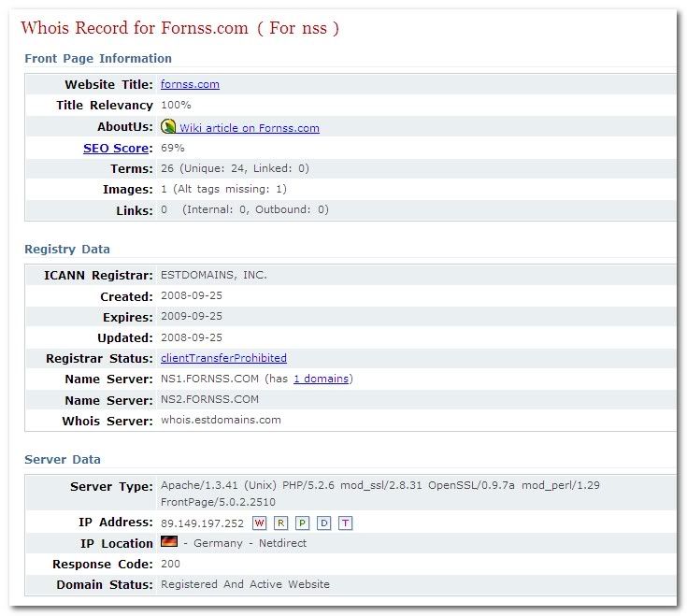Click the red W icon beside IP address
The width and height of the screenshot is (687, 616).
tap(260, 523)
